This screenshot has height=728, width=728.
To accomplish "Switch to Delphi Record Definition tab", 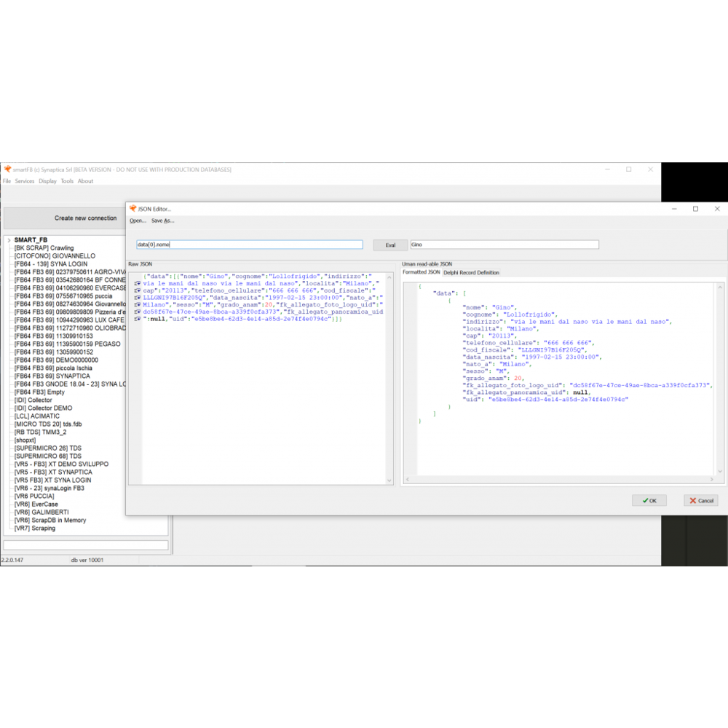I will click(x=471, y=272).
